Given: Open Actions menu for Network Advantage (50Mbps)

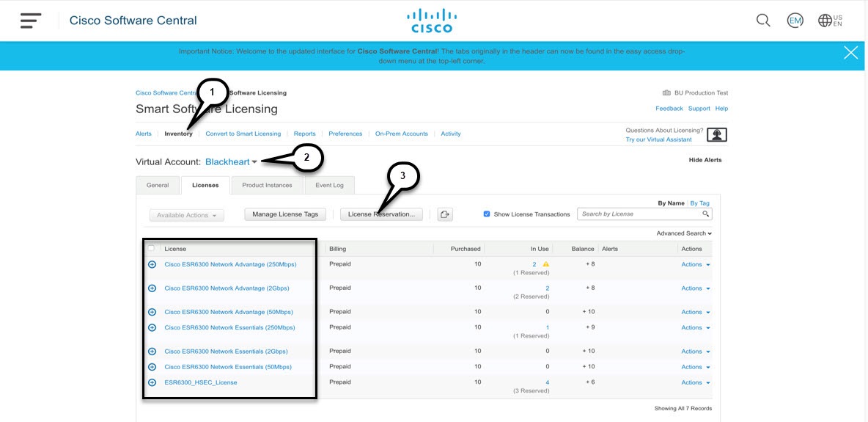Looking at the screenshot, I should 695,312.
